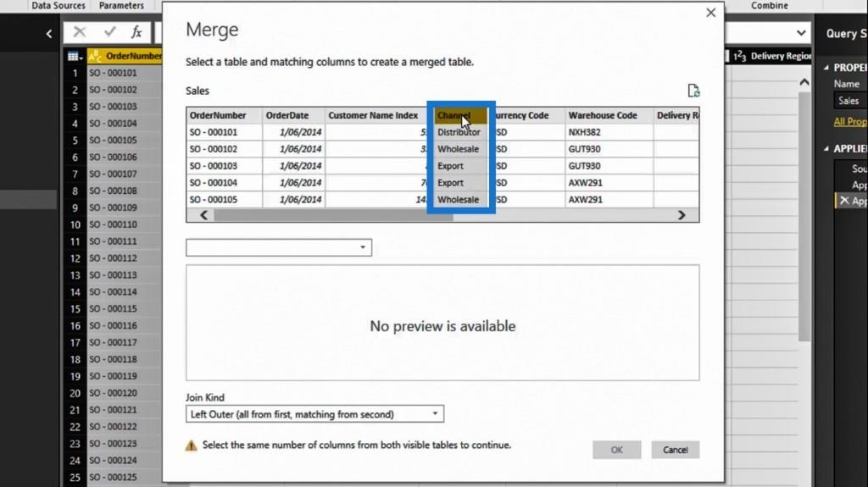This screenshot has height=487, width=868.
Task: Click the OK button in Merge dialog
Action: 617,450
